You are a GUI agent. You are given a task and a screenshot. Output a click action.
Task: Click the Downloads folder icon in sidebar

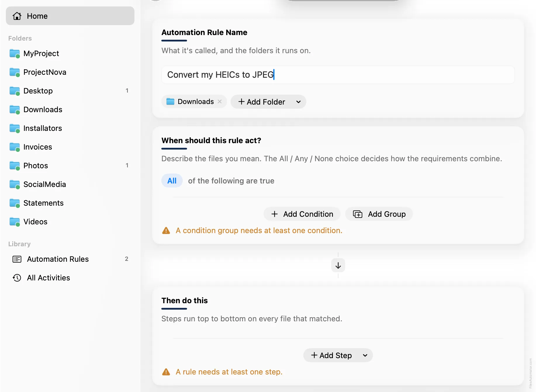pos(15,110)
